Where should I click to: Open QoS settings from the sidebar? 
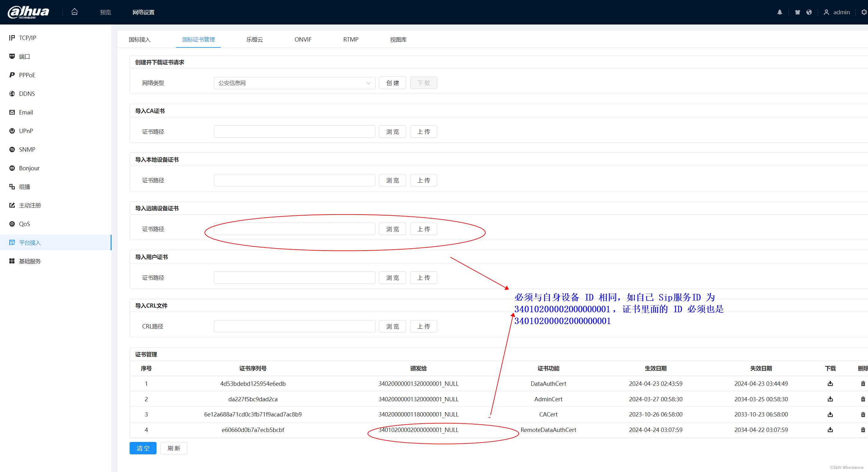pyautogui.click(x=24, y=224)
